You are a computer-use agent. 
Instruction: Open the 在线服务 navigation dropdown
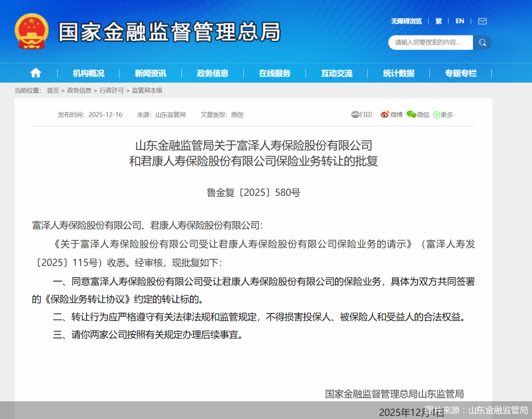click(275, 73)
